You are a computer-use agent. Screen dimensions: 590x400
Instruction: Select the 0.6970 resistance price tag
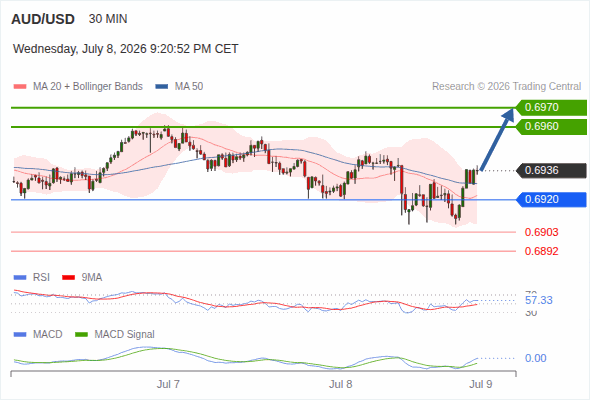pyautogui.click(x=551, y=108)
